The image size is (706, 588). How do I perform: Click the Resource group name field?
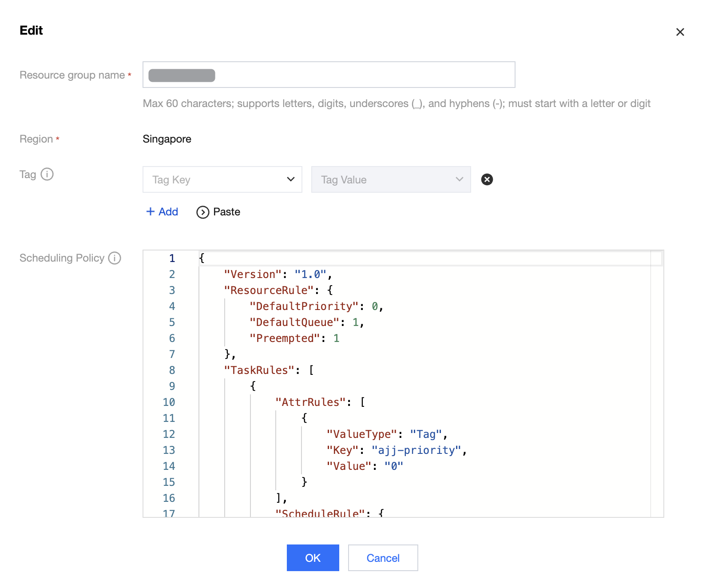pyautogui.click(x=329, y=75)
